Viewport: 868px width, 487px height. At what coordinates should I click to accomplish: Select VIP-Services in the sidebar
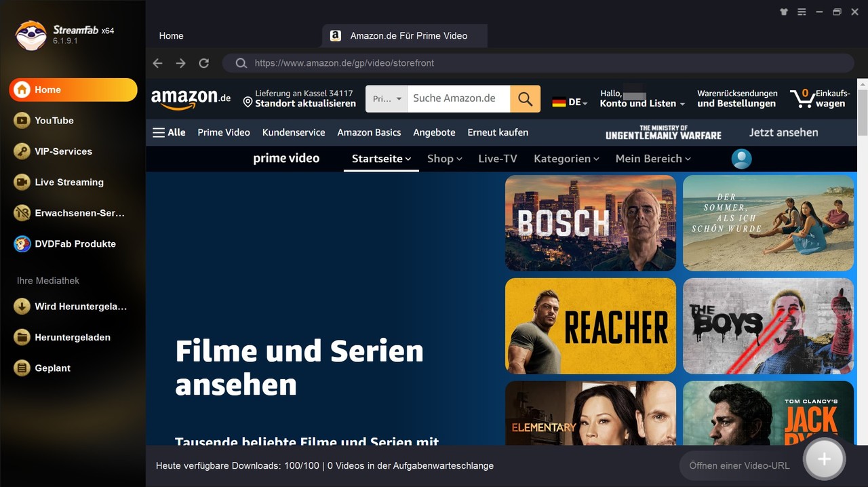pos(63,151)
